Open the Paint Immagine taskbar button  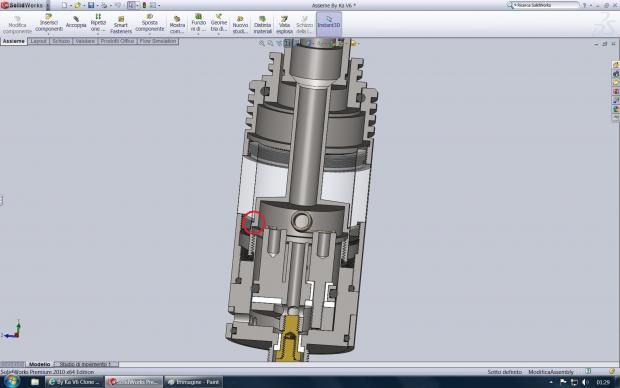tap(193, 382)
